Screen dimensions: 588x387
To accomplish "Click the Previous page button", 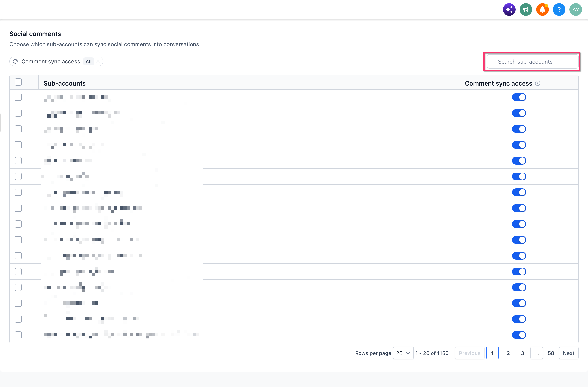I will pyautogui.click(x=469, y=353).
